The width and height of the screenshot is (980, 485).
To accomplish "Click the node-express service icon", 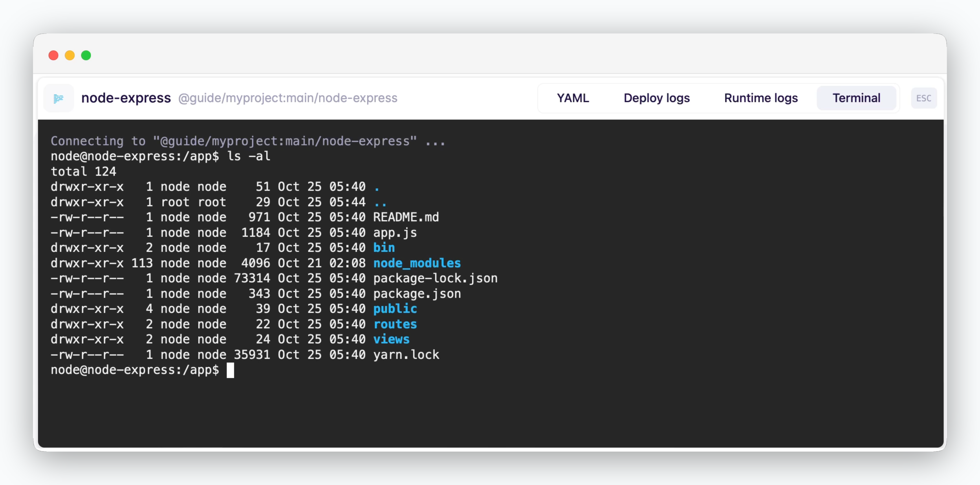I will (59, 98).
